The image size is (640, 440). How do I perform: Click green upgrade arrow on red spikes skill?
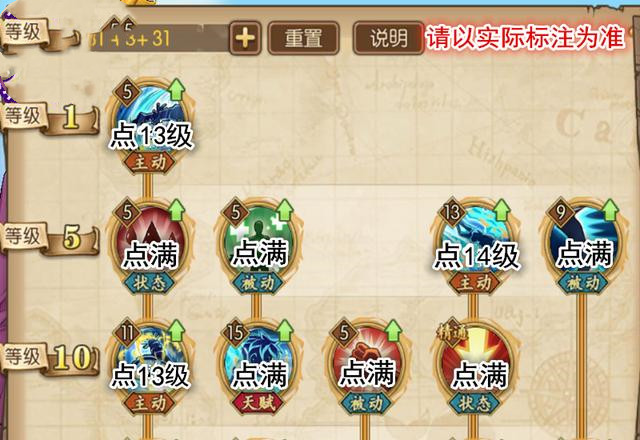(177, 210)
